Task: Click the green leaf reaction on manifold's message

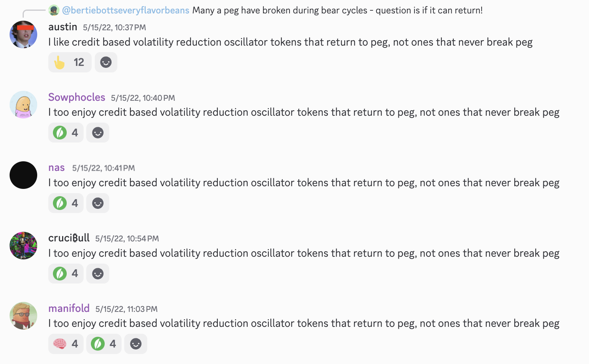Action: point(104,344)
